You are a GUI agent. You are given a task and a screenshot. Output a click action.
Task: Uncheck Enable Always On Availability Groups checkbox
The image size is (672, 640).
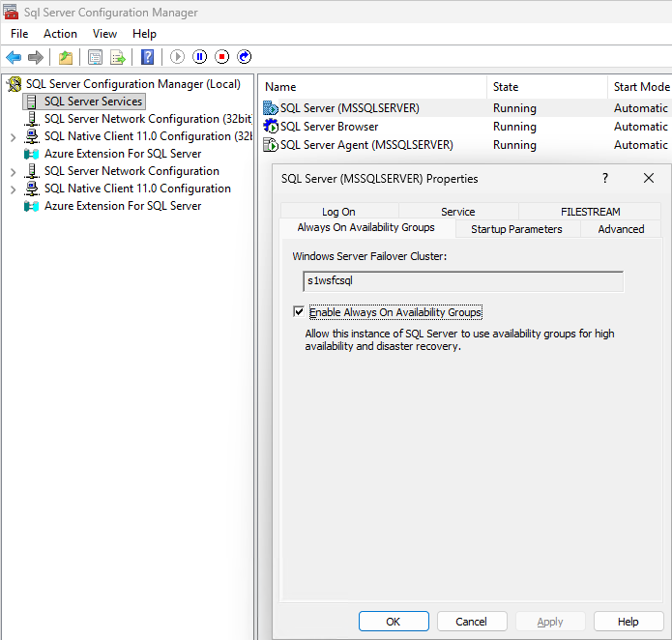pos(299,312)
